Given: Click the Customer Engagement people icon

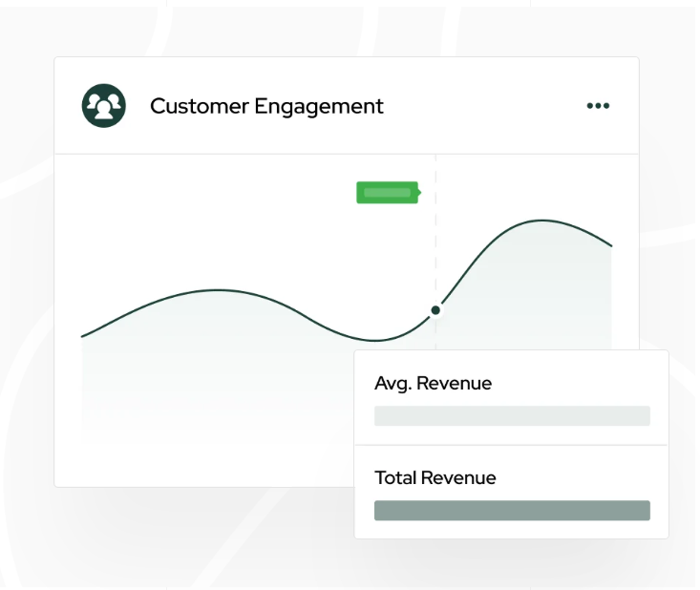Looking at the screenshot, I should click(104, 106).
